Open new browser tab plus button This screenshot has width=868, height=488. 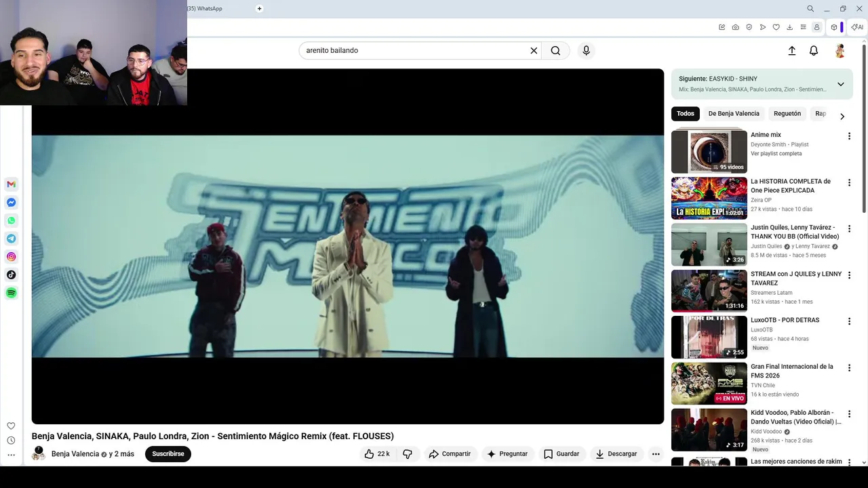[259, 9]
